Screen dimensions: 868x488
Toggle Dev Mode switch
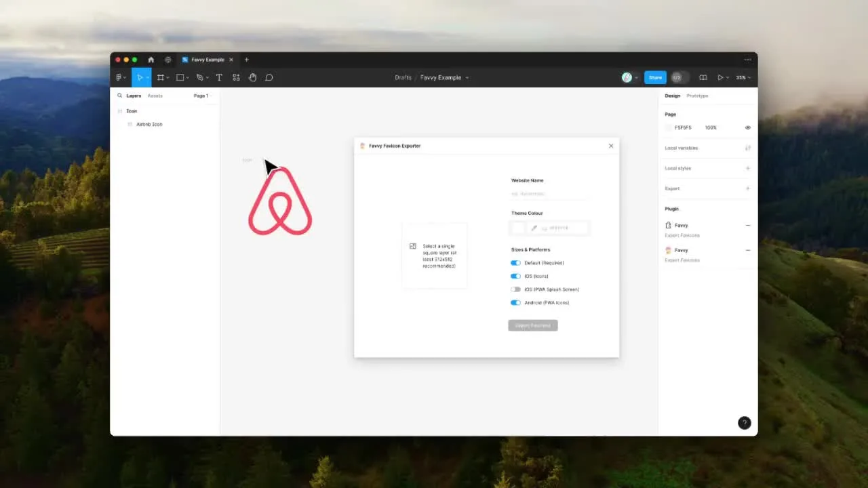click(x=679, y=77)
